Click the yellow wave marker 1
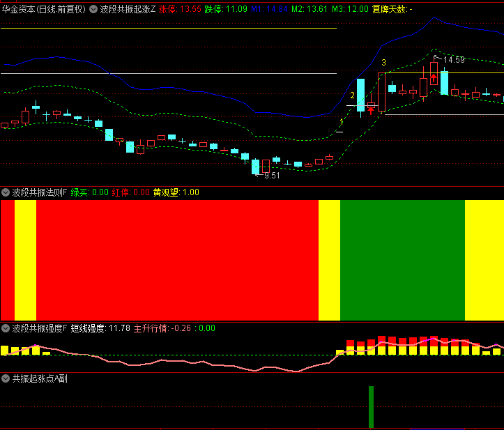 pos(342,122)
